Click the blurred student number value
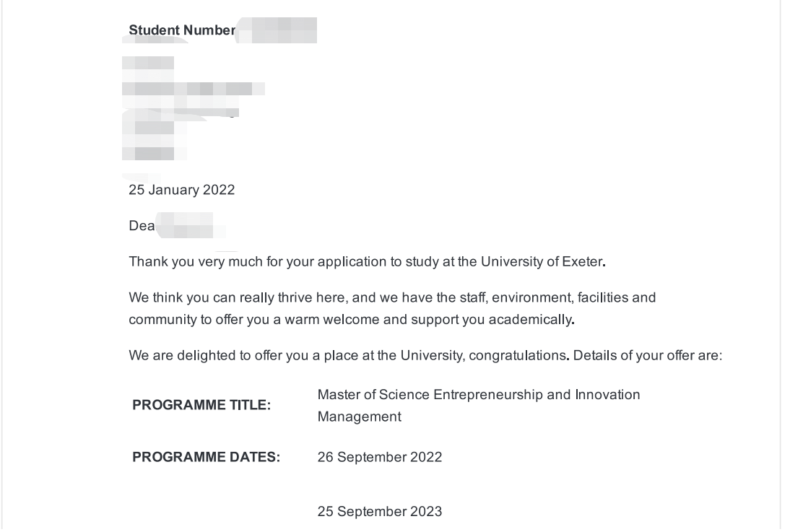803x532 pixels. pyautogui.click(x=277, y=30)
